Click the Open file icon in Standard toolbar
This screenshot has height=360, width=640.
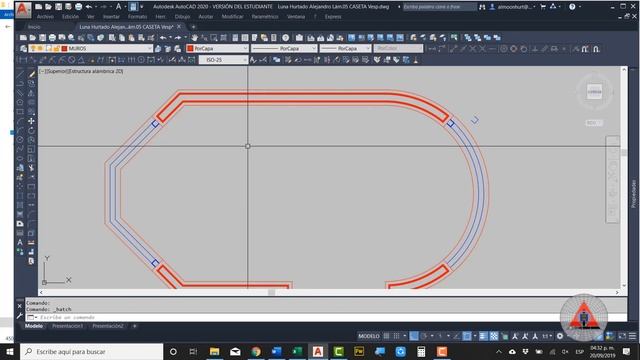(x=33, y=38)
